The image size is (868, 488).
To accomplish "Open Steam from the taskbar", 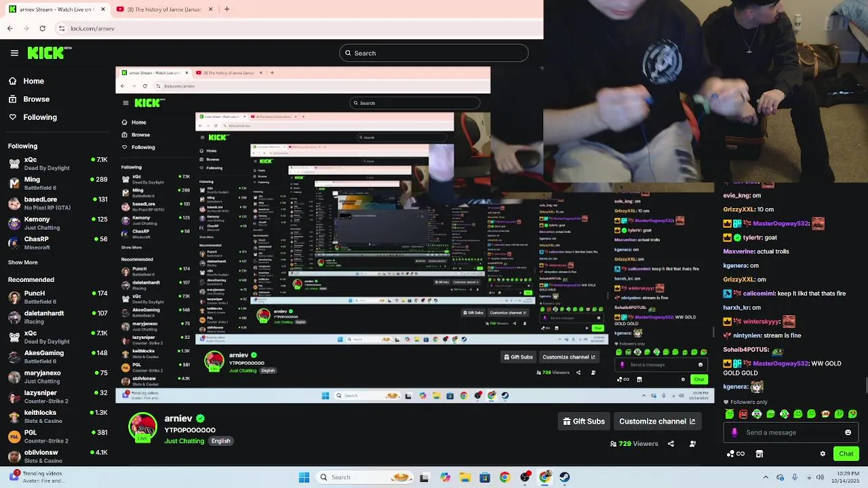I will pyautogui.click(x=565, y=477).
